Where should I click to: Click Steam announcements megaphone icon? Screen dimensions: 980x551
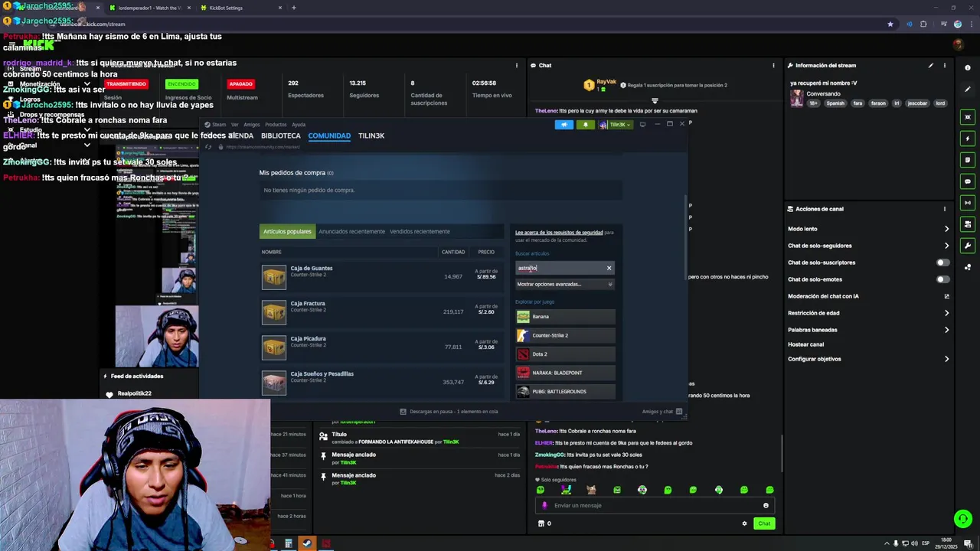564,125
